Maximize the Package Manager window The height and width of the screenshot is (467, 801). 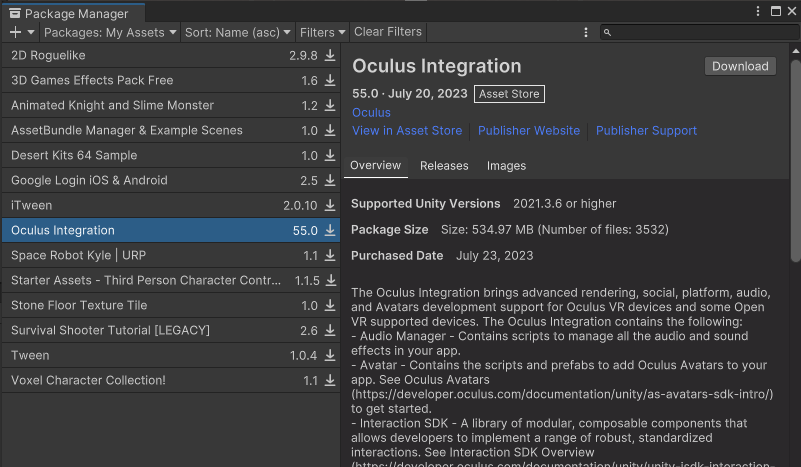pyautogui.click(x=775, y=11)
